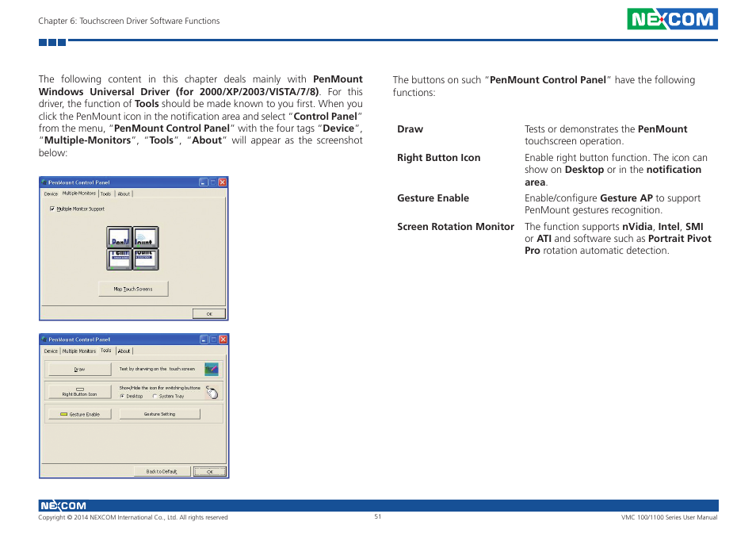
Task: Click the 'Chapter 6: Touchscreen Driver Software Functions' header
Action: tap(129, 21)
